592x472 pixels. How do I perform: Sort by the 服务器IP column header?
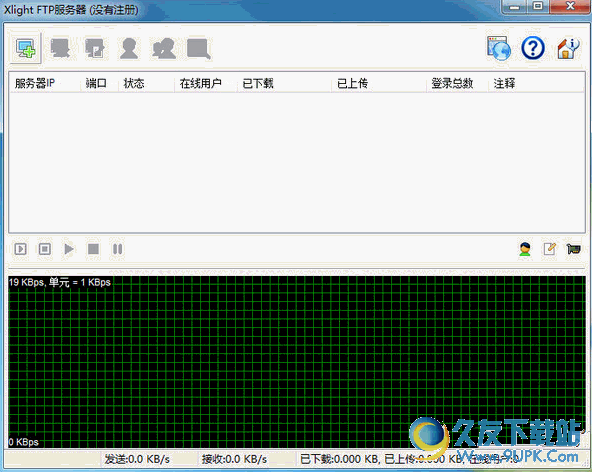point(45,83)
